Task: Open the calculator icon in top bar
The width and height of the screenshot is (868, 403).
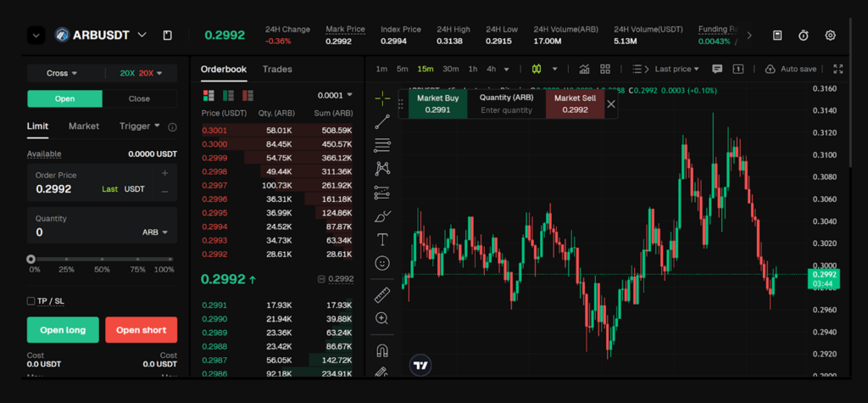Action: click(x=777, y=35)
